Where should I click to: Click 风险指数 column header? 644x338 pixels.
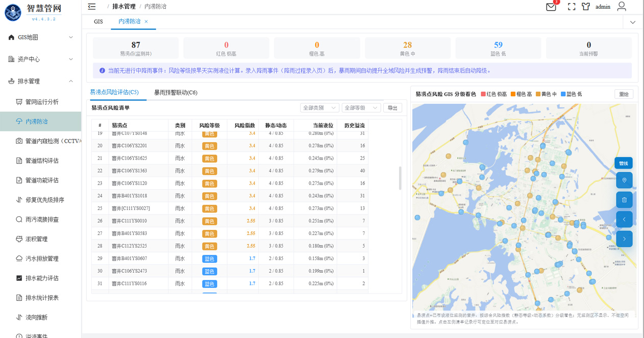coord(244,125)
